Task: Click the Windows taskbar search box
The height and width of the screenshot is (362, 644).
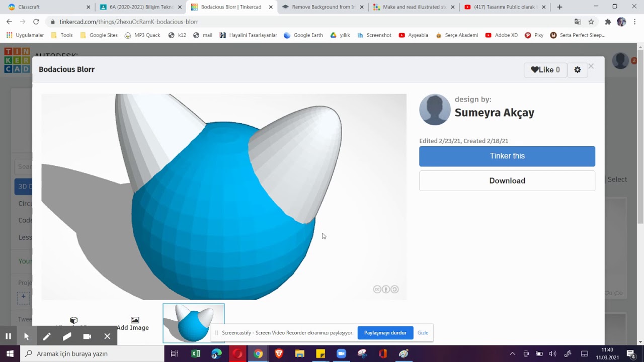Action: point(93,353)
